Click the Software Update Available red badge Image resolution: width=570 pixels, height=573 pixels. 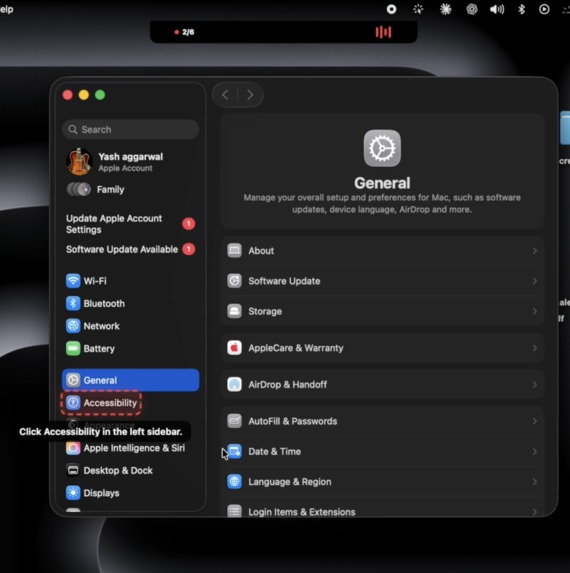189,249
